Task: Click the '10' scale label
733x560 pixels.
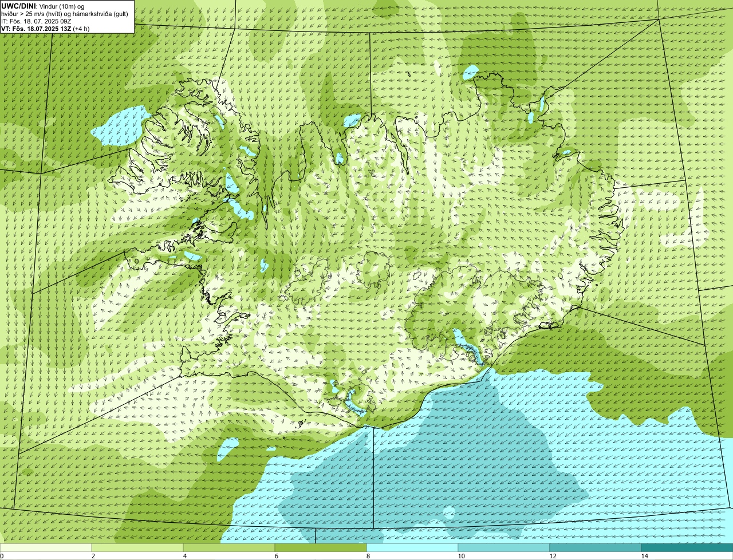Action: click(461, 556)
